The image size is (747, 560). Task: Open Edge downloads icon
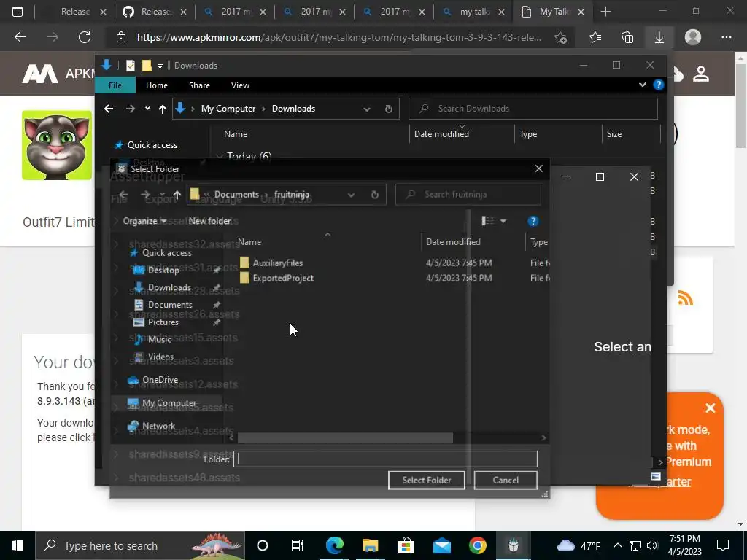[x=659, y=37]
